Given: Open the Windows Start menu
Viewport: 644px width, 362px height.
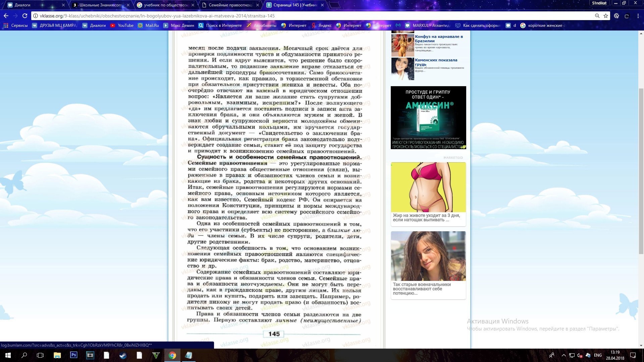Looking at the screenshot, I should click(8, 355).
